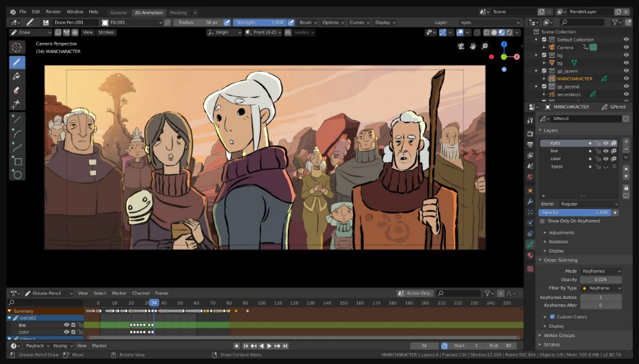Toggle visibility of the eyes layer

(606, 143)
